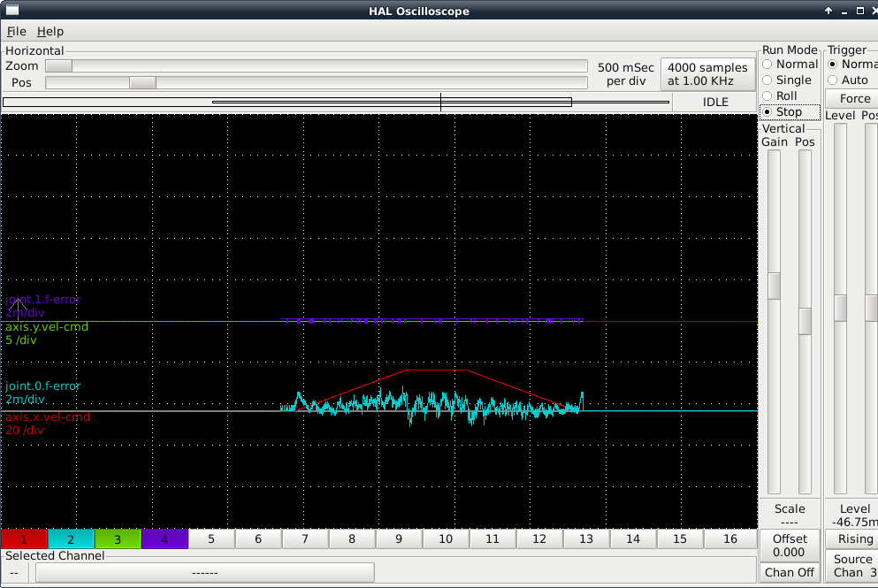Screen dimensions: 878x588
Task: Select channel 16 button
Action: tap(730, 538)
